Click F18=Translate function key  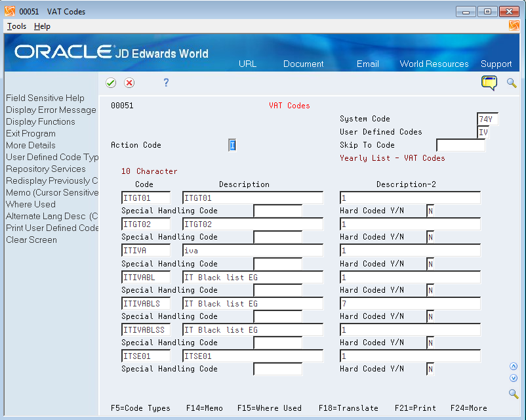tap(348, 408)
